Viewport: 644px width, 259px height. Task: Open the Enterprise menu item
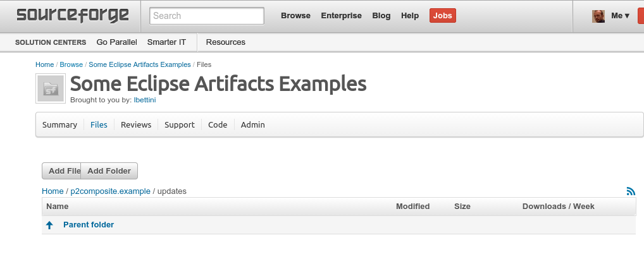coord(342,16)
